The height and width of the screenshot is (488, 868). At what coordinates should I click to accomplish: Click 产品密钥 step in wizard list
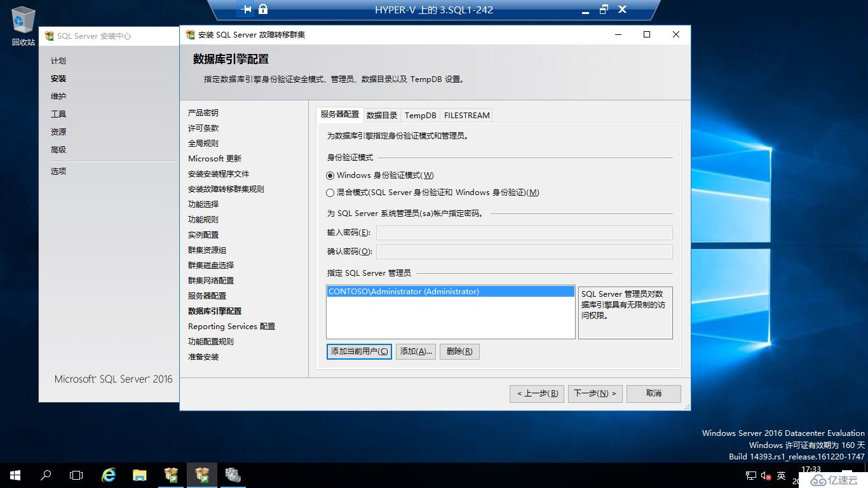pos(203,113)
